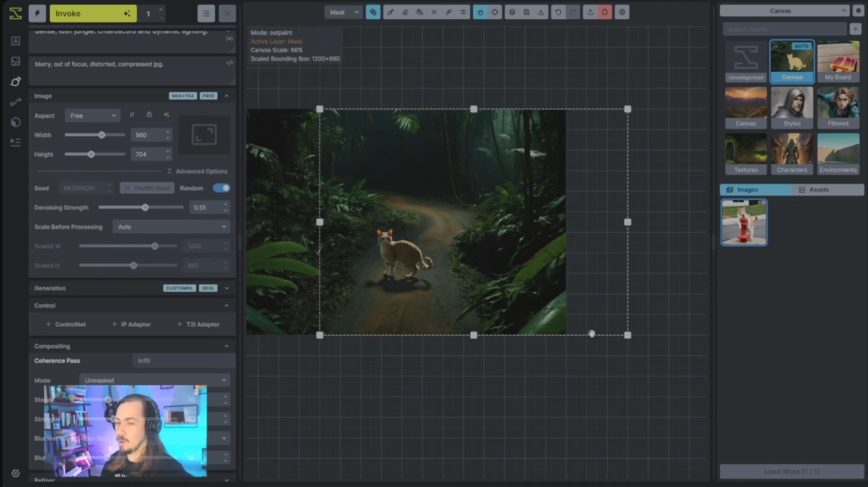Select the Coherence Pass tab
The height and width of the screenshot is (487, 868).
[79, 361]
